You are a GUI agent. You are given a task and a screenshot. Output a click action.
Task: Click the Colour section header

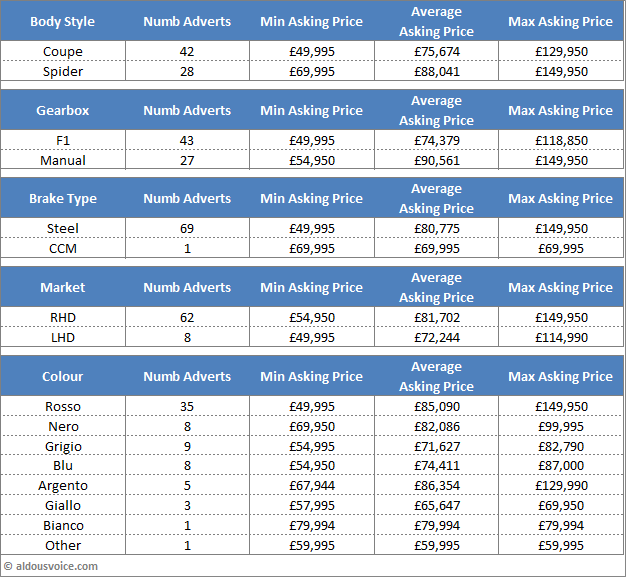coord(63,376)
